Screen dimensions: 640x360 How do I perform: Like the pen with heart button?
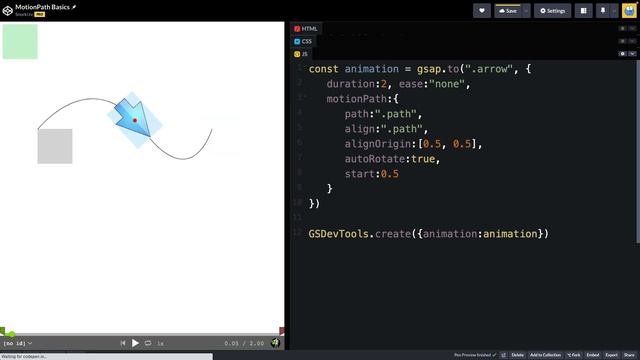(482, 11)
